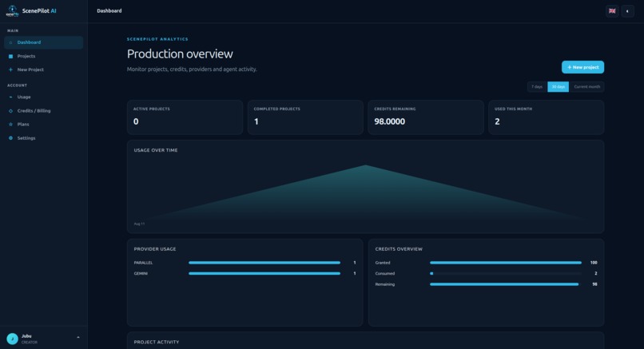
Task: Click the Used This Month card
Action: [547, 117]
